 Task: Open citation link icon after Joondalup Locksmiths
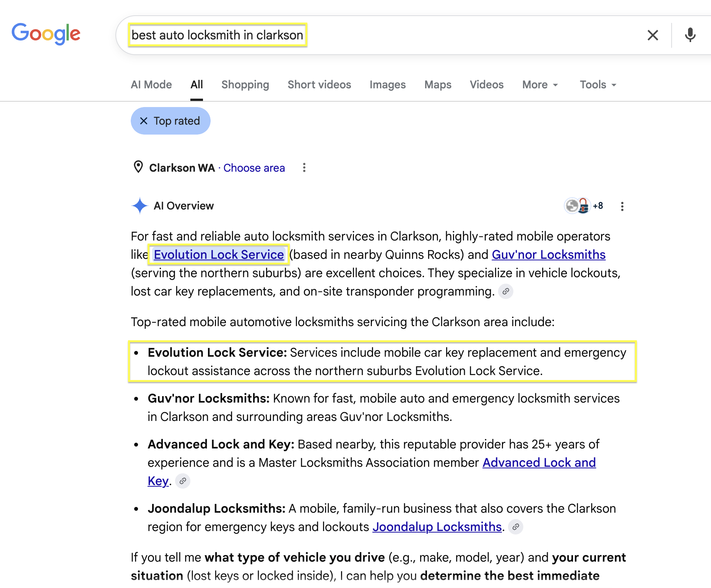click(516, 527)
